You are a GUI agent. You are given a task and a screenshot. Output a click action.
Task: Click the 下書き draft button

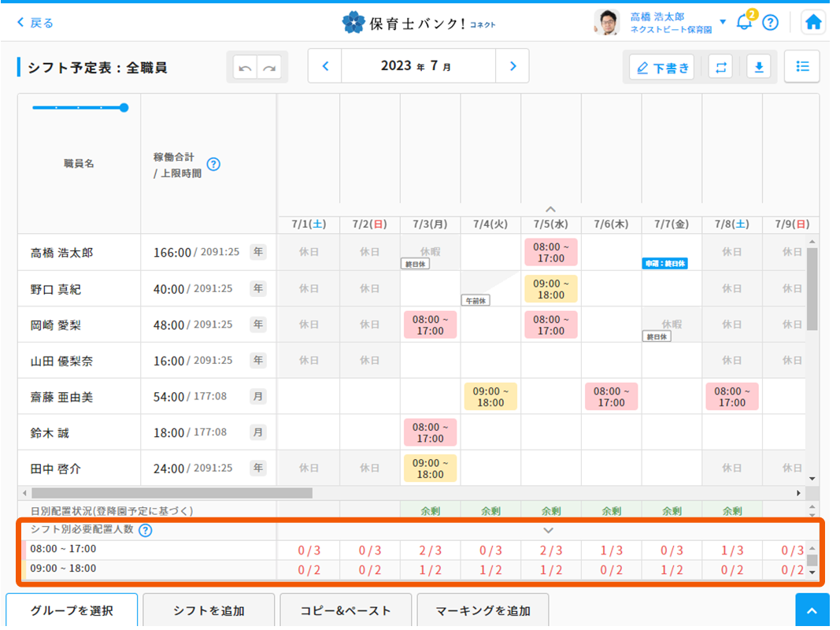(x=663, y=67)
